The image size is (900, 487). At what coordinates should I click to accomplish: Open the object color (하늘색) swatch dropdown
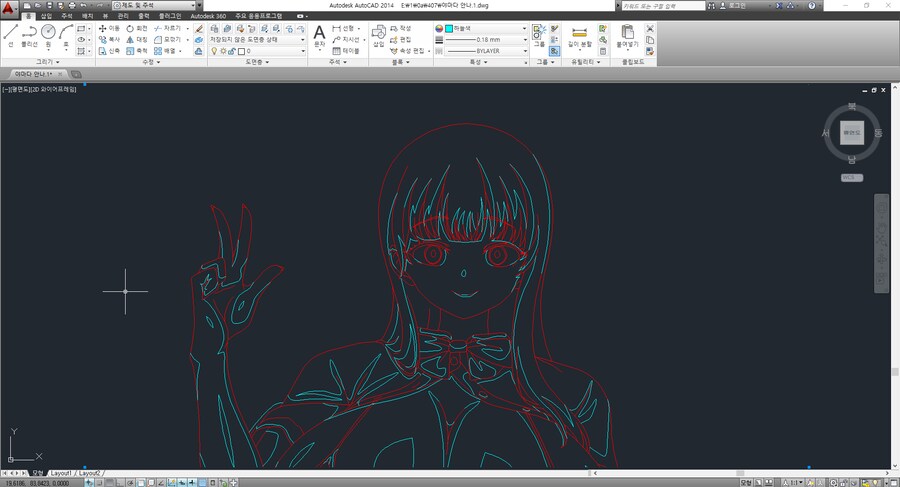pos(486,28)
